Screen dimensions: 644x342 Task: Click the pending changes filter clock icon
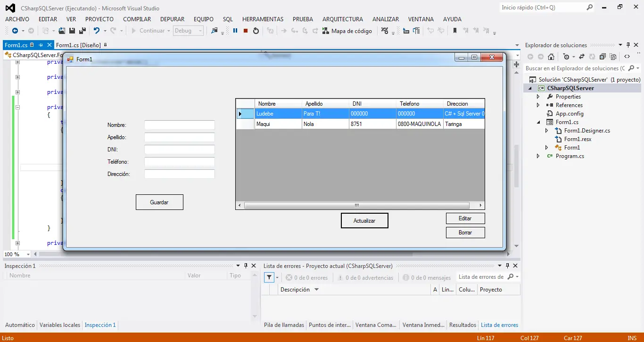tap(566, 57)
